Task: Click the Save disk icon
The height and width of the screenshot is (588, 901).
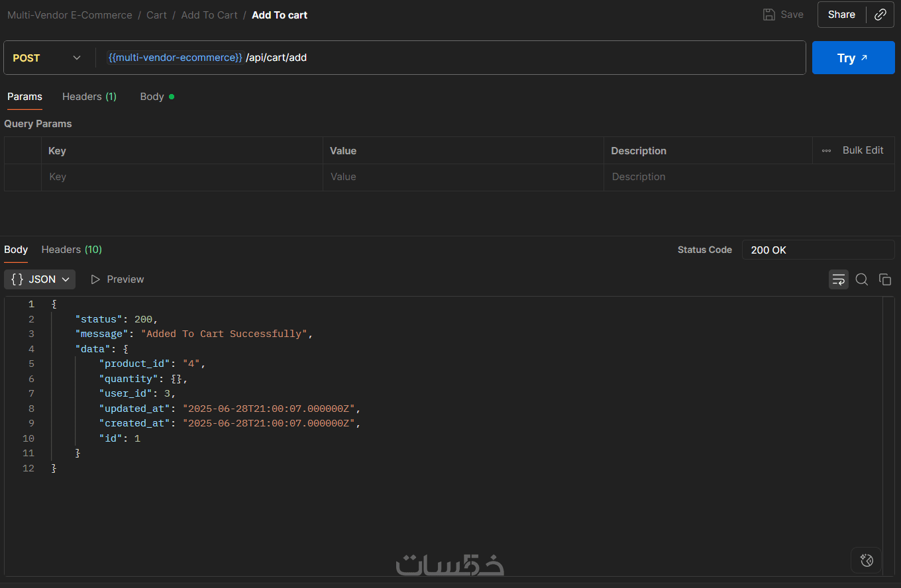Action: [768, 15]
